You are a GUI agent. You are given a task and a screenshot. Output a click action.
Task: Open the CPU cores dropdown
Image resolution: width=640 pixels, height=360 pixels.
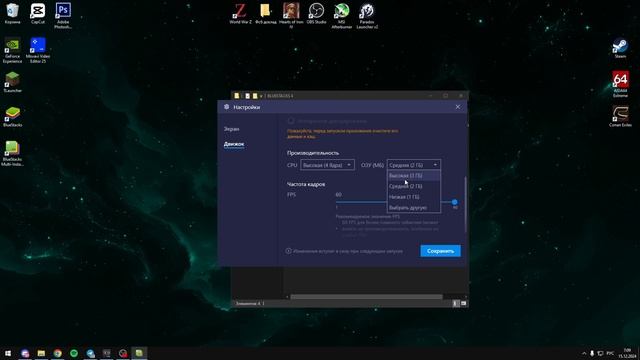327,165
